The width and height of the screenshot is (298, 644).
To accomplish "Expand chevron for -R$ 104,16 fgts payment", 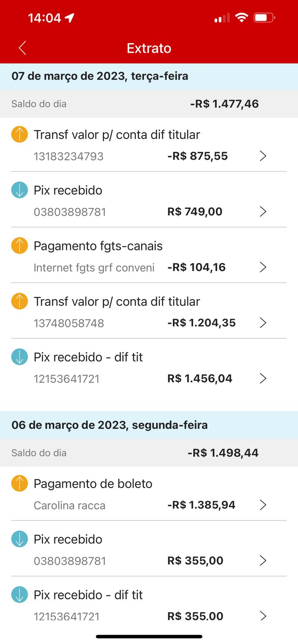I will 263,267.
